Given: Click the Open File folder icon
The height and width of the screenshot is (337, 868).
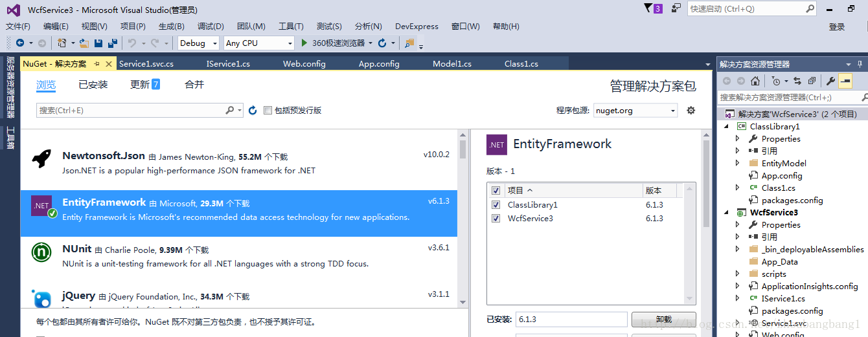Looking at the screenshot, I should coord(84,43).
